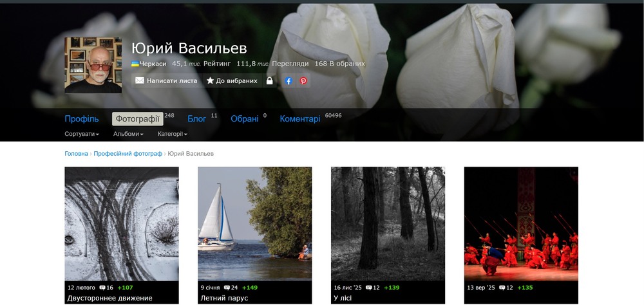
Task: Share profile via Facebook icon
Action: tap(289, 81)
